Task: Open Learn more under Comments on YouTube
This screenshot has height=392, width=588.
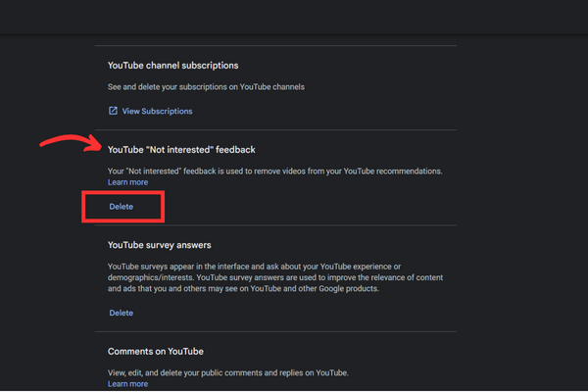Action: point(127,384)
